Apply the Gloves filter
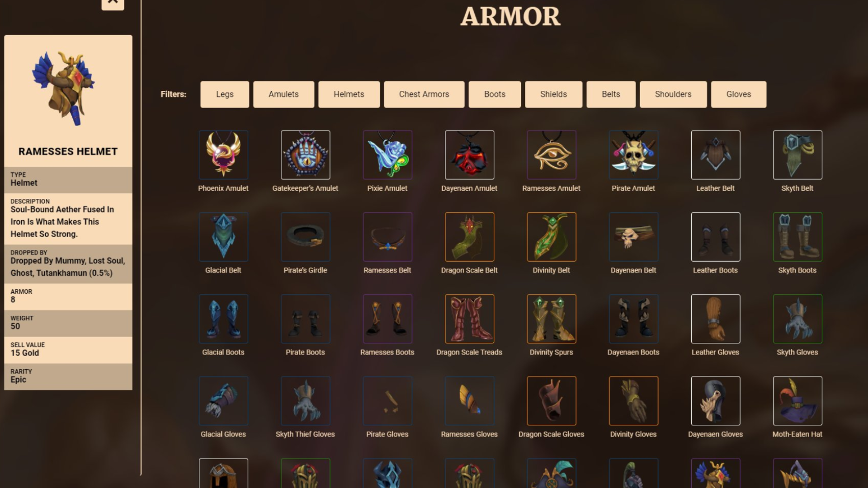 739,94
